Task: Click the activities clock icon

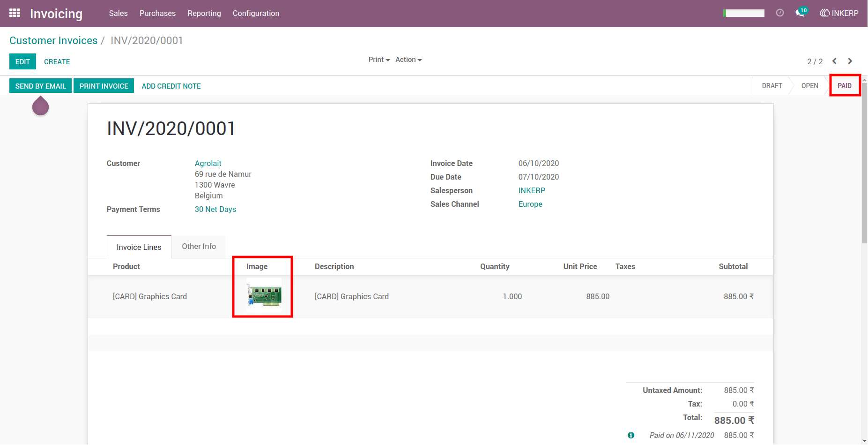Action: [x=780, y=13]
